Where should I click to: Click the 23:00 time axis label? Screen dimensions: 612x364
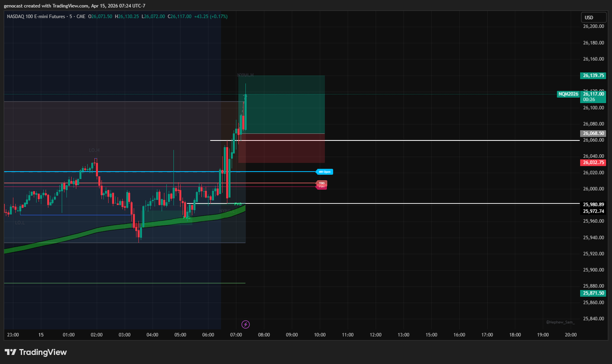pyautogui.click(x=13, y=335)
